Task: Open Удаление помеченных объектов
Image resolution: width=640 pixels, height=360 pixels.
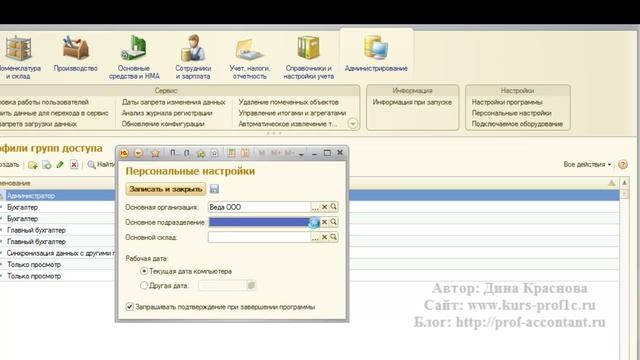Action: tap(289, 102)
